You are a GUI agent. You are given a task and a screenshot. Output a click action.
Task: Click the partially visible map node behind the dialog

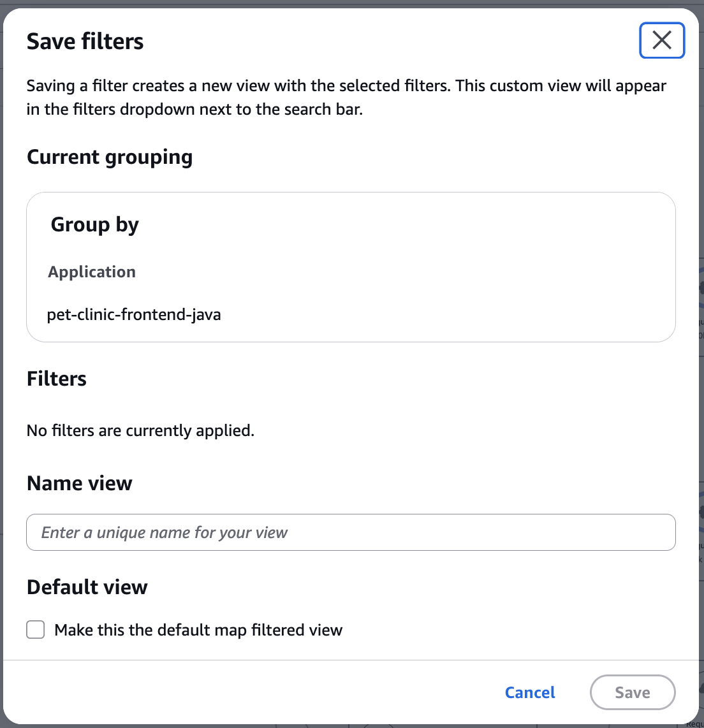click(700, 293)
